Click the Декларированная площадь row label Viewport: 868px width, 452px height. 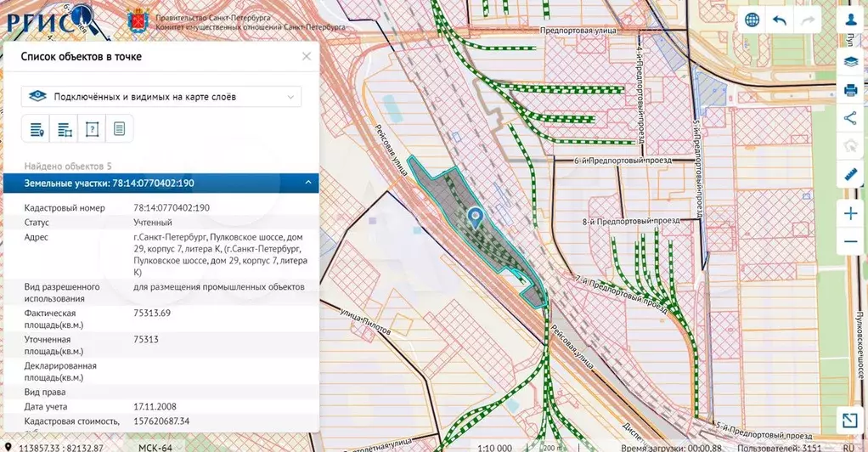pos(60,371)
